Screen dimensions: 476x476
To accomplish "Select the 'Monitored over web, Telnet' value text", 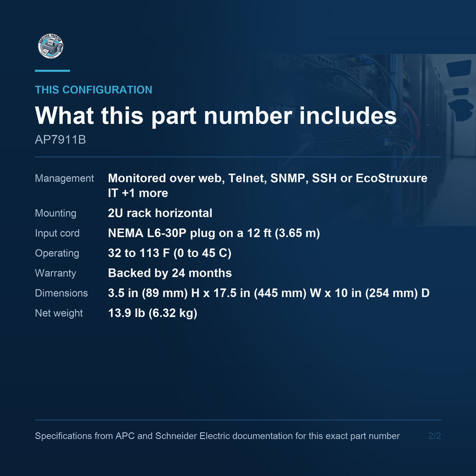I will coord(268,186).
